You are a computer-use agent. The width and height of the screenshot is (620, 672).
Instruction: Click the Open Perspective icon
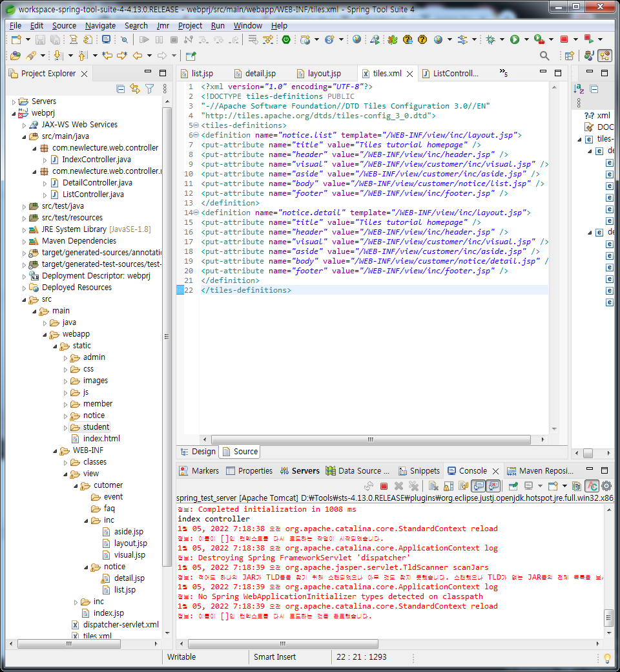[x=570, y=56]
